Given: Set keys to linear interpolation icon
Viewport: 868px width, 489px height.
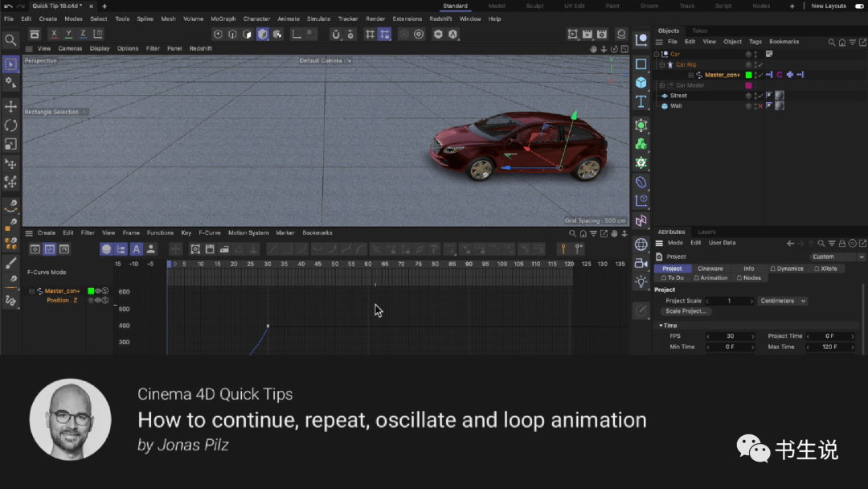Looking at the screenshot, I should click(x=273, y=250).
